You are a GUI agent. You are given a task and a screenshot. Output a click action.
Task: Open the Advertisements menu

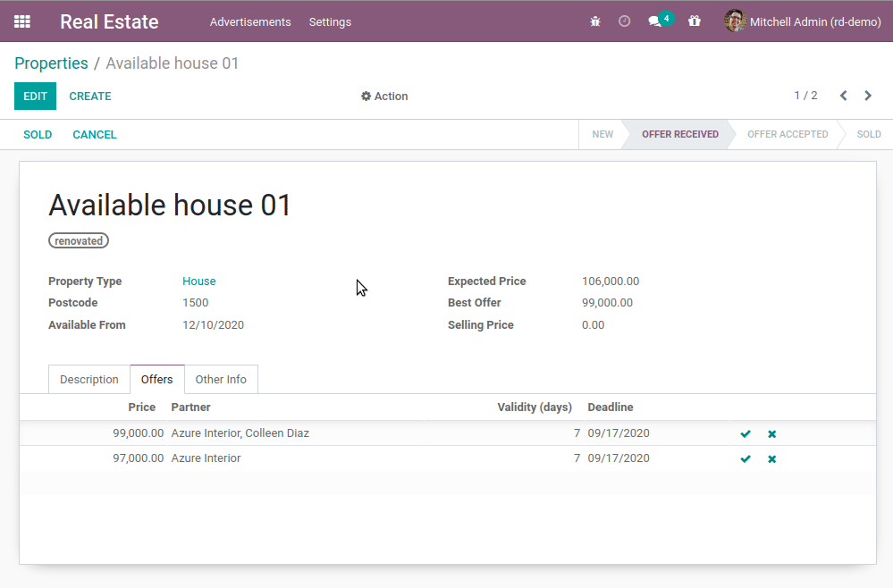coord(249,21)
